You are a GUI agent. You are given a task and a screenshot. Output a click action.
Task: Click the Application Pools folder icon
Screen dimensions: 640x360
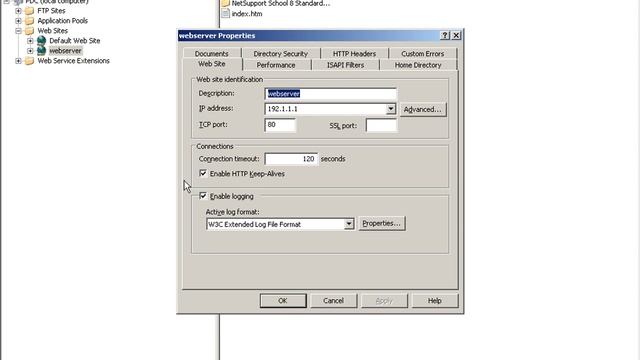29,21
